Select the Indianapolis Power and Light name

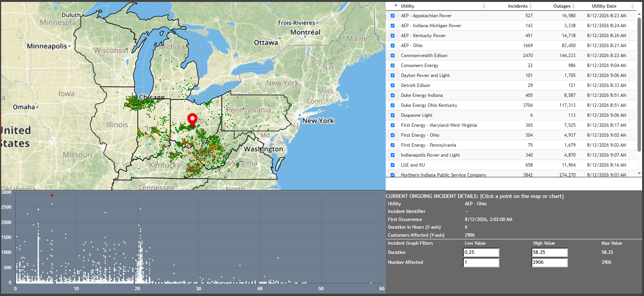point(430,155)
